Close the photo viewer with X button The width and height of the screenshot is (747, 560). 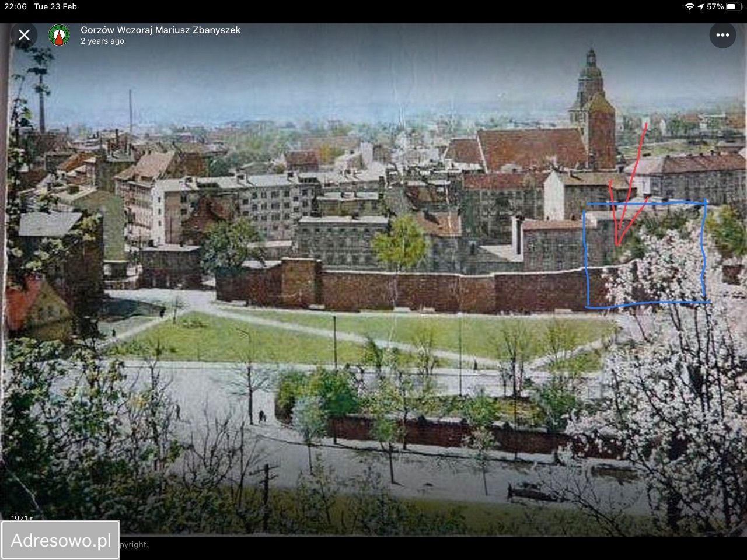[x=24, y=35]
